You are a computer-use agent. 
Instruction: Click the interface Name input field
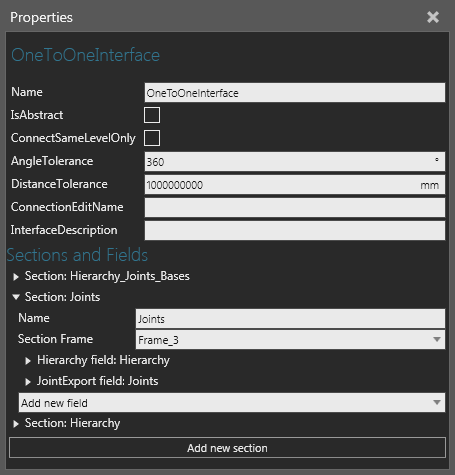pos(295,93)
